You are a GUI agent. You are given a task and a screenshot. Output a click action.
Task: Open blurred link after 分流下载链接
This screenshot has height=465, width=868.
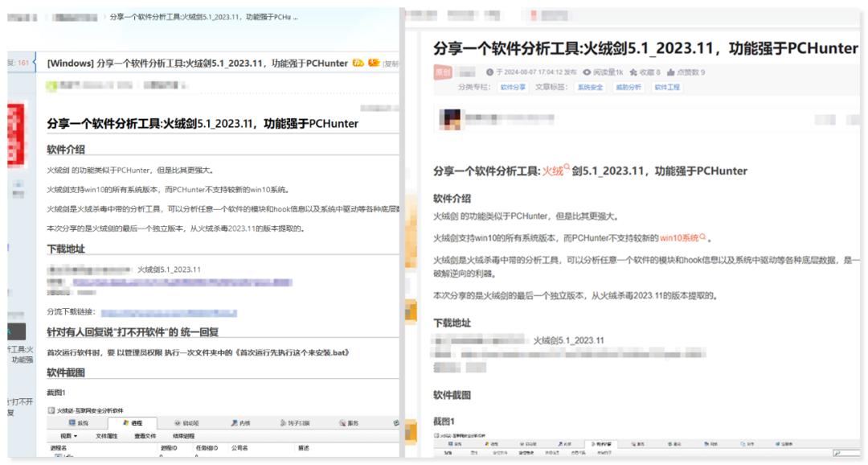(169, 313)
